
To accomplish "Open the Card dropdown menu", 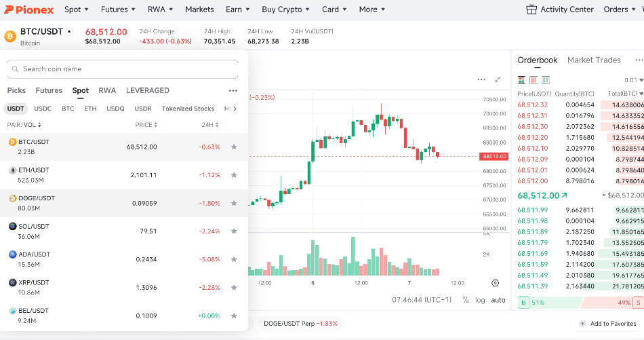I will pyautogui.click(x=334, y=9).
